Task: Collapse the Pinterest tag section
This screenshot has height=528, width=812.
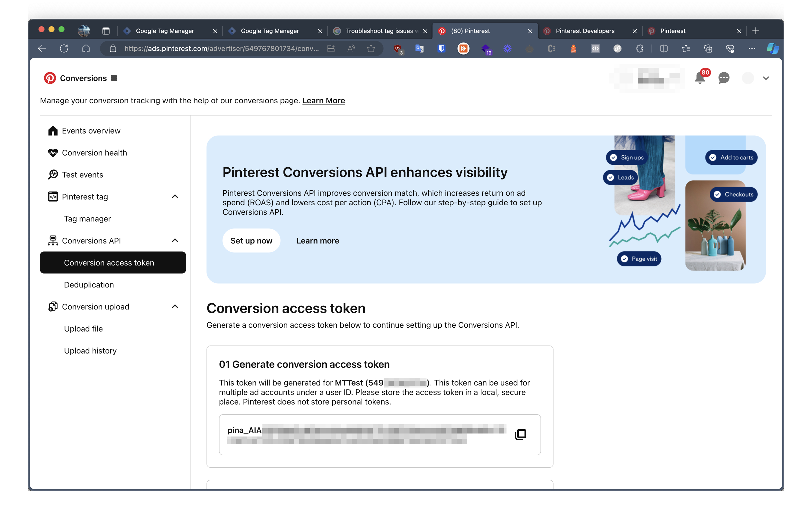Action: [x=175, y=196]
